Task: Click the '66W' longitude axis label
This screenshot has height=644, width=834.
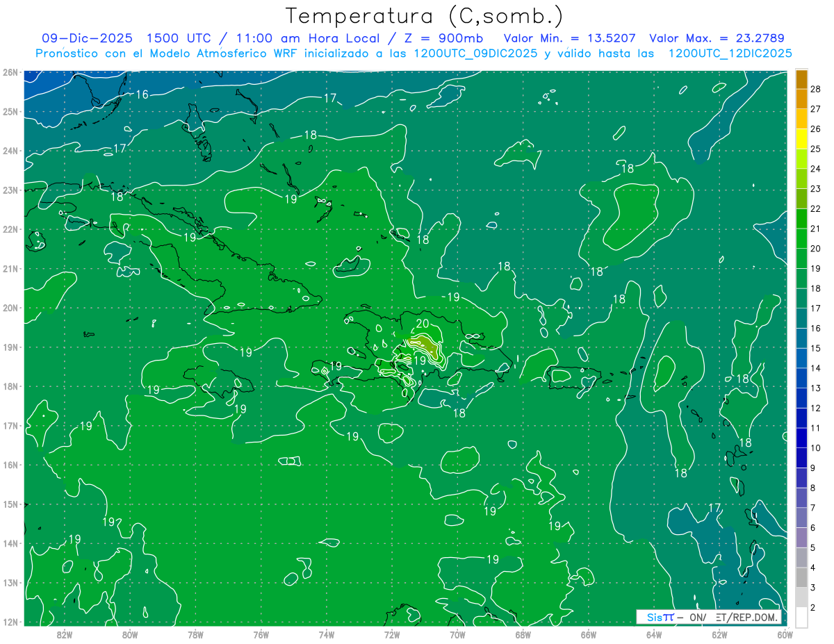Action: point(589,634)
